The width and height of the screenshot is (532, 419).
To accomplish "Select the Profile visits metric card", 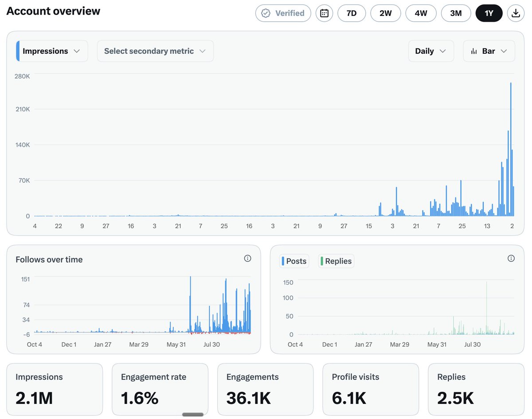I will tap(371, 389).
